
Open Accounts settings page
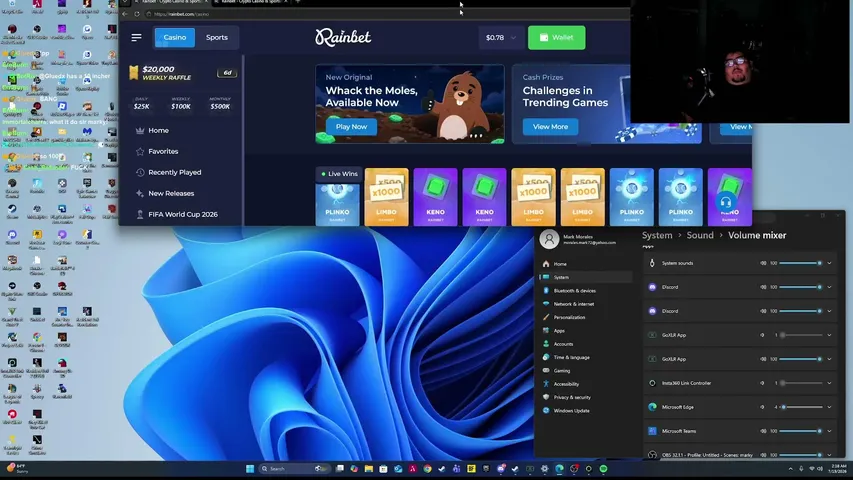[563, 344]
